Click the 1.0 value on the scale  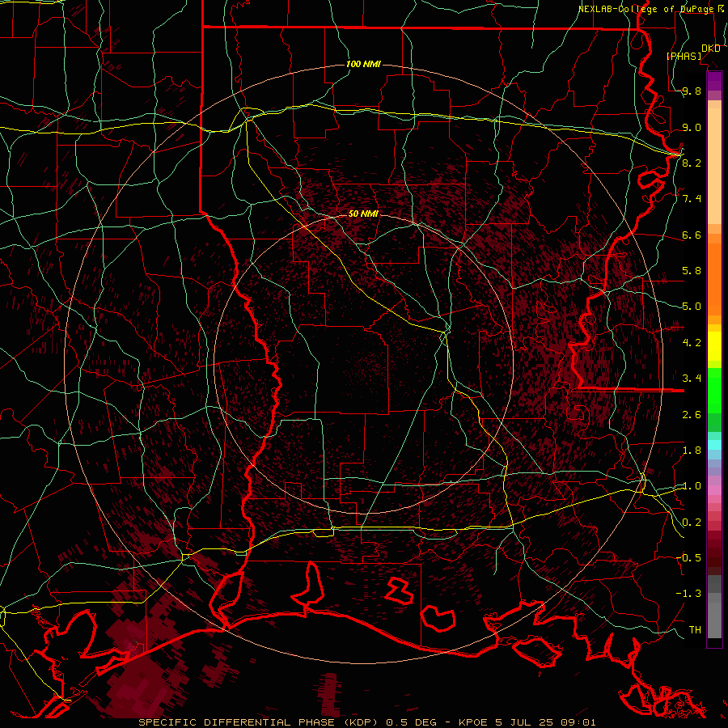(x=692, y=486)
